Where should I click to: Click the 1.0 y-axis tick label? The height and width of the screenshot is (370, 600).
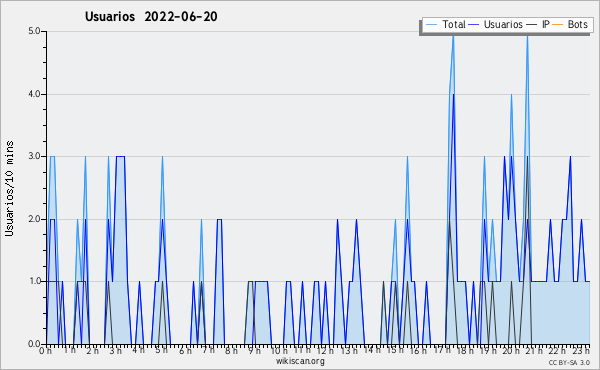click(34, 281)
